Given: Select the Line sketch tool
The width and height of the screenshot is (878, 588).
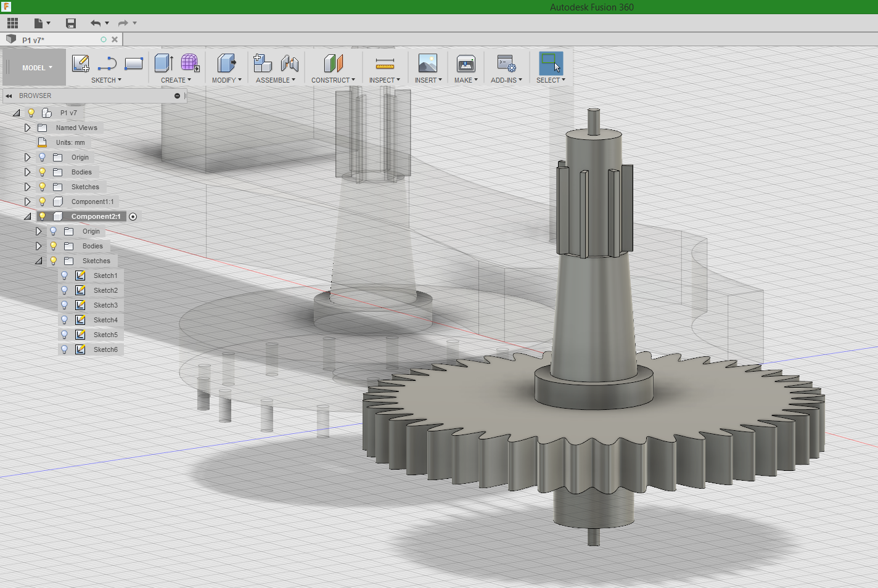Looking at the screenshot, I should [x=107, y=63].
